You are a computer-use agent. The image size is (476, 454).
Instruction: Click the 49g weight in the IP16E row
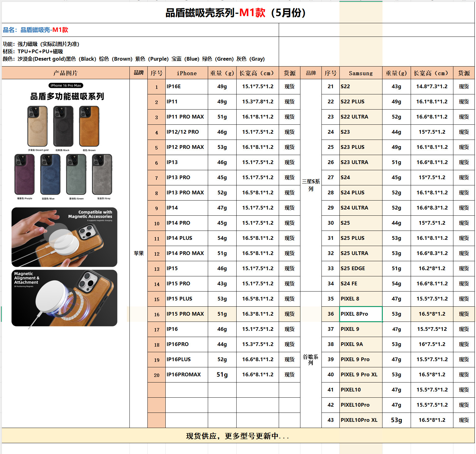tap(222, 87)
